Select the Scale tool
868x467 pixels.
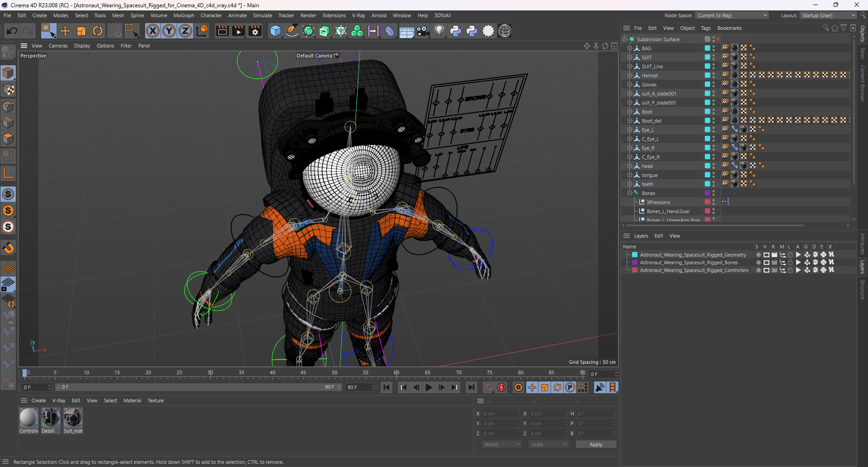point(81,31)
